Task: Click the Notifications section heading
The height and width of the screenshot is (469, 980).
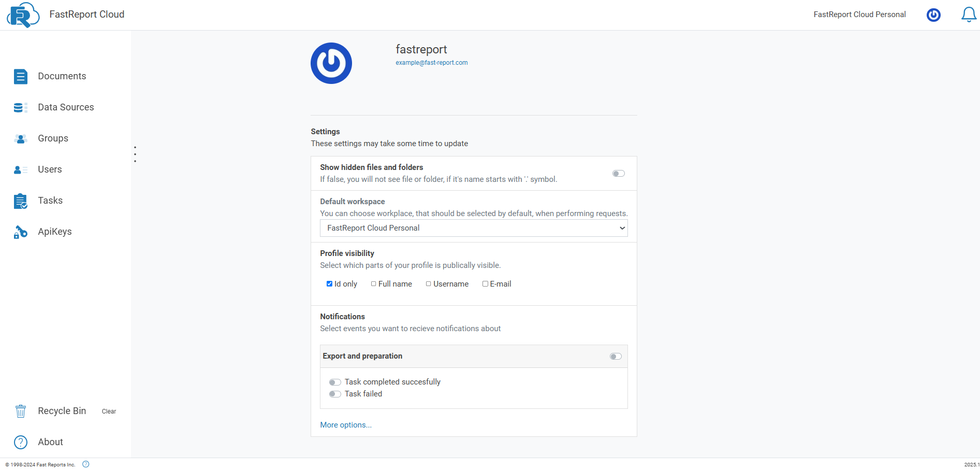Action: (x=342, y=317)
